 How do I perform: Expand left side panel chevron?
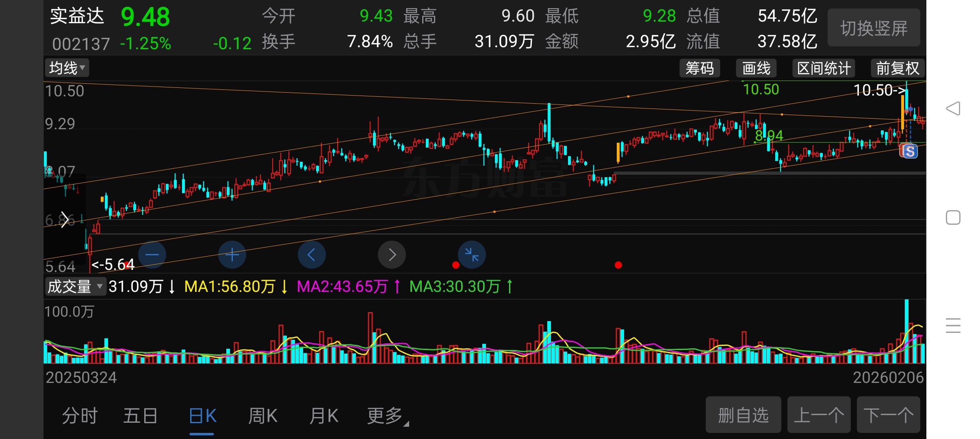pyautogui.click(x=64, y=219)
